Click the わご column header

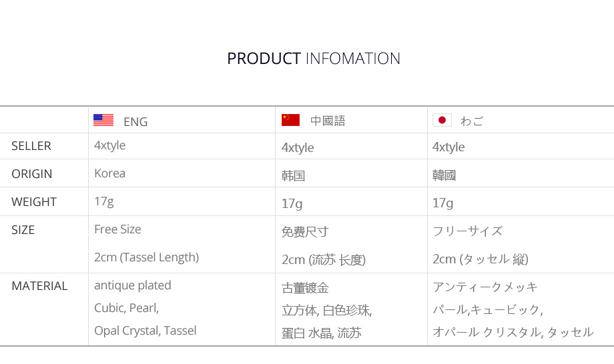coord(472,121)
